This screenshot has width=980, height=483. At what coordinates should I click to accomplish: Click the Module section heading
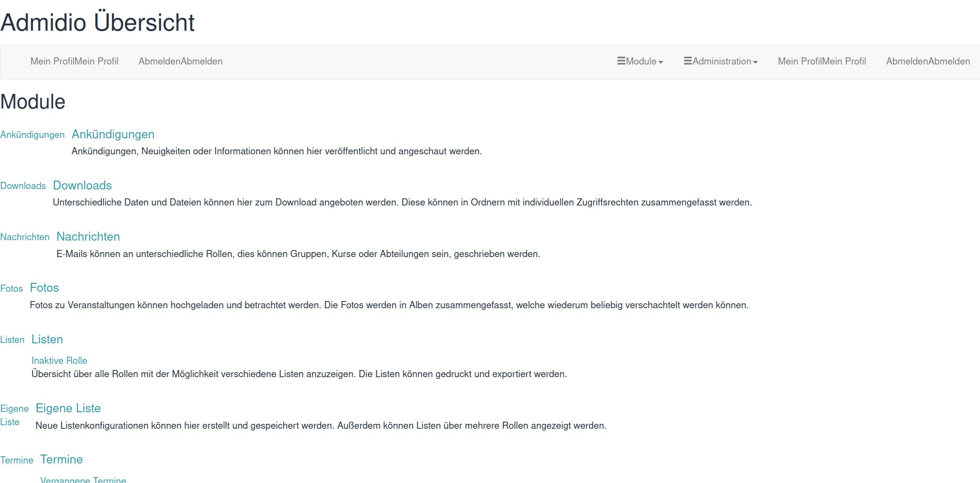[x=33, y=102]
